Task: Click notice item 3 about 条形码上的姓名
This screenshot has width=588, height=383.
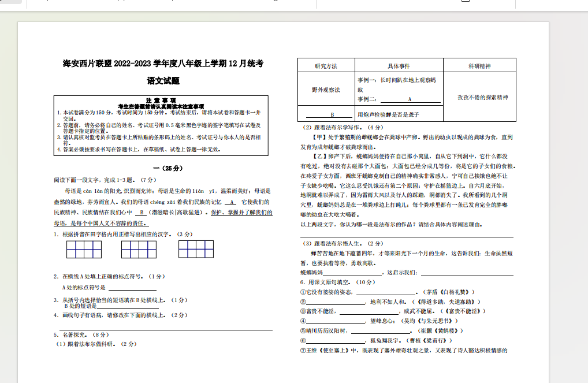Action: click(x=159, y=140)
